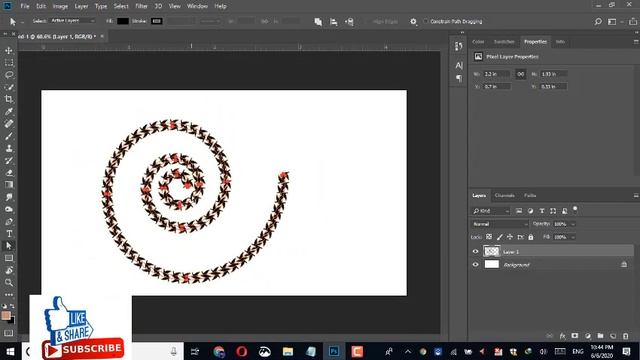Select the Crop tool
This screenshot has height=360, width=640.
9,99
